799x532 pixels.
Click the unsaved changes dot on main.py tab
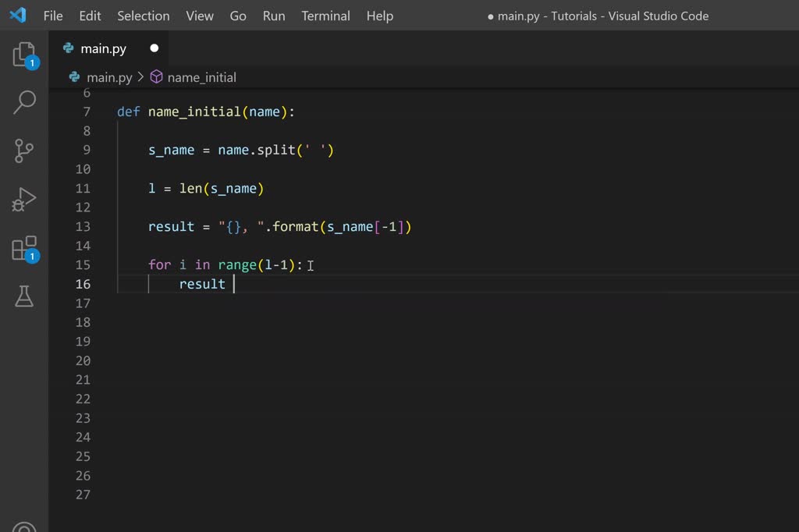pyautogui.click(x=154, y=48)
